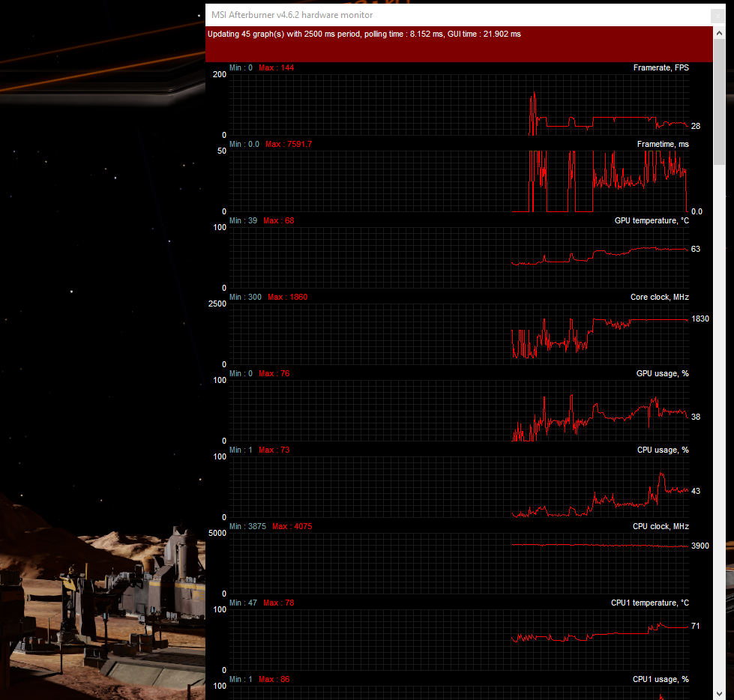734x700 pixels.
Task: Click inside the GPU usage, % graph
Action: click(459, 411)
